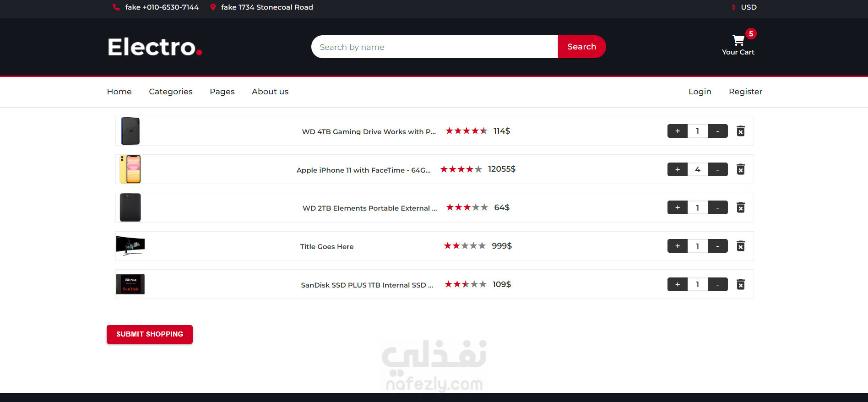The width and height of the screenshot is (868, 402).
Task: Click the Electro logo
Action: click(x=155, y=47)
